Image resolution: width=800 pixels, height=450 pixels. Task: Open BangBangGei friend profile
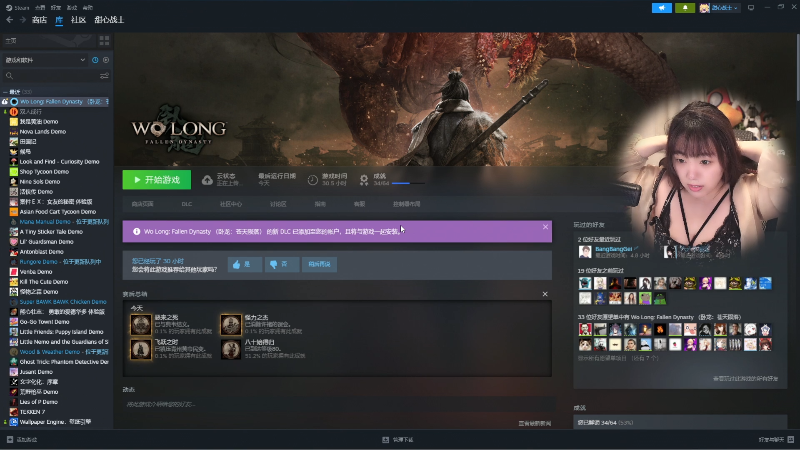tap(614, 249)
